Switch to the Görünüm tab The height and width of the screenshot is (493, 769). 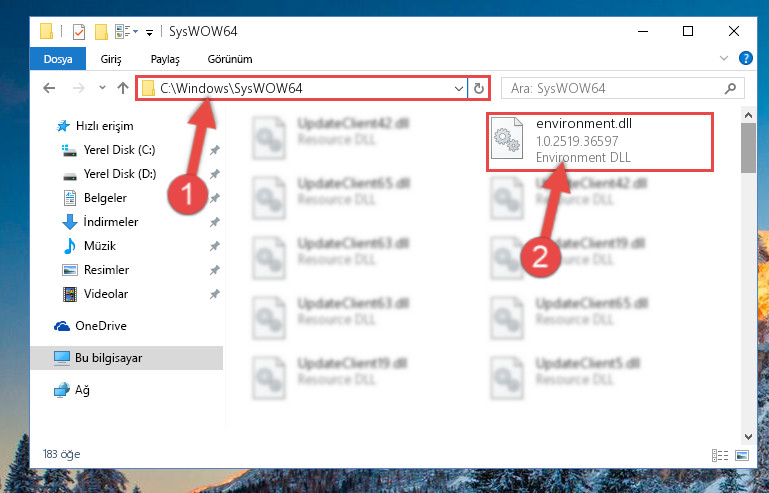click(x=230, y=59)
